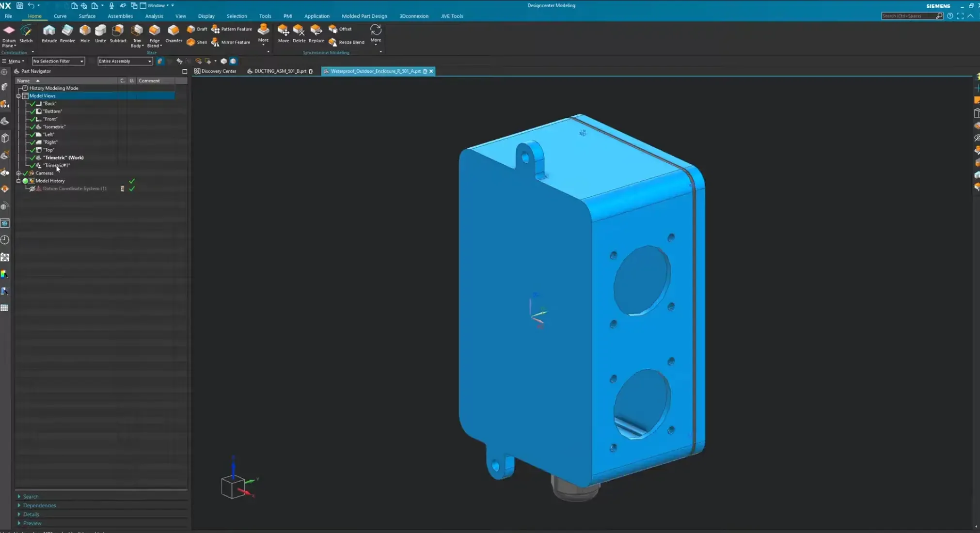Open the Datum Plane dropdown

click(x=9, y=44)
